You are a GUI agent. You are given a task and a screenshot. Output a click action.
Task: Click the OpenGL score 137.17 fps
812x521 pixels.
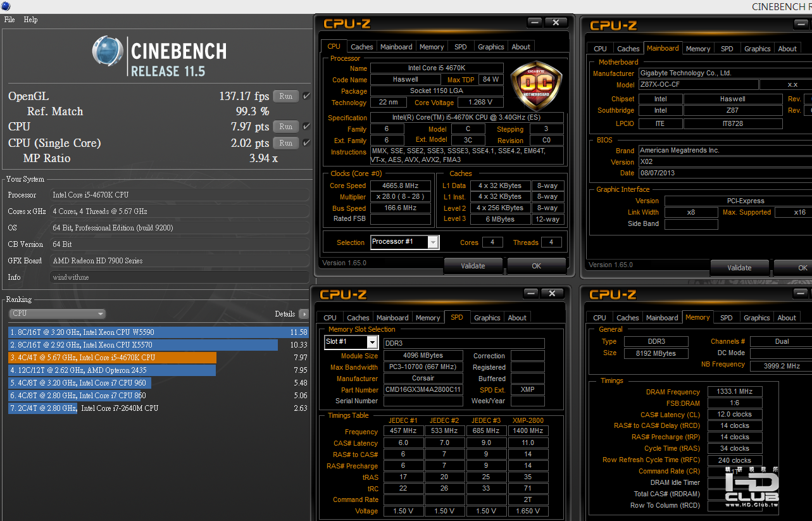[244, 96]
